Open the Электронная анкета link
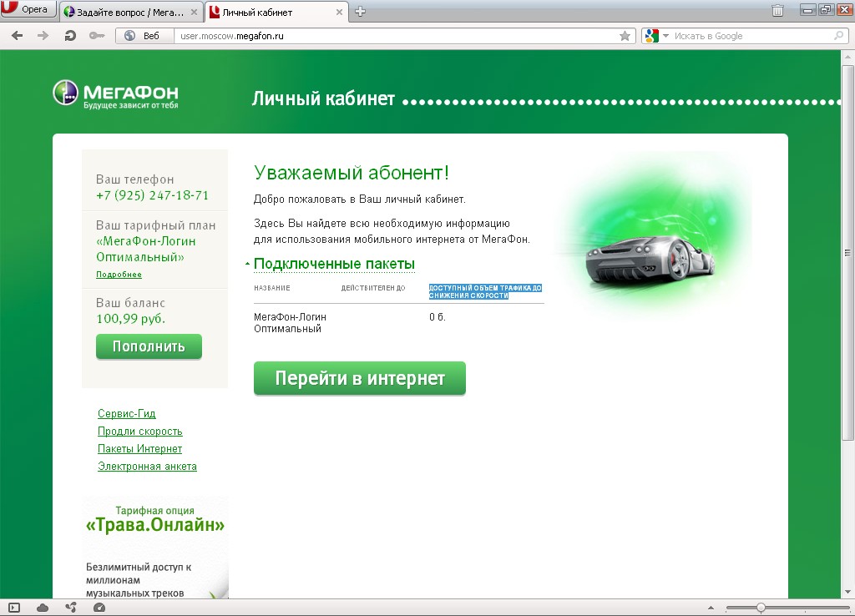Screen dimensions: 855x616 tap(147, 466)
